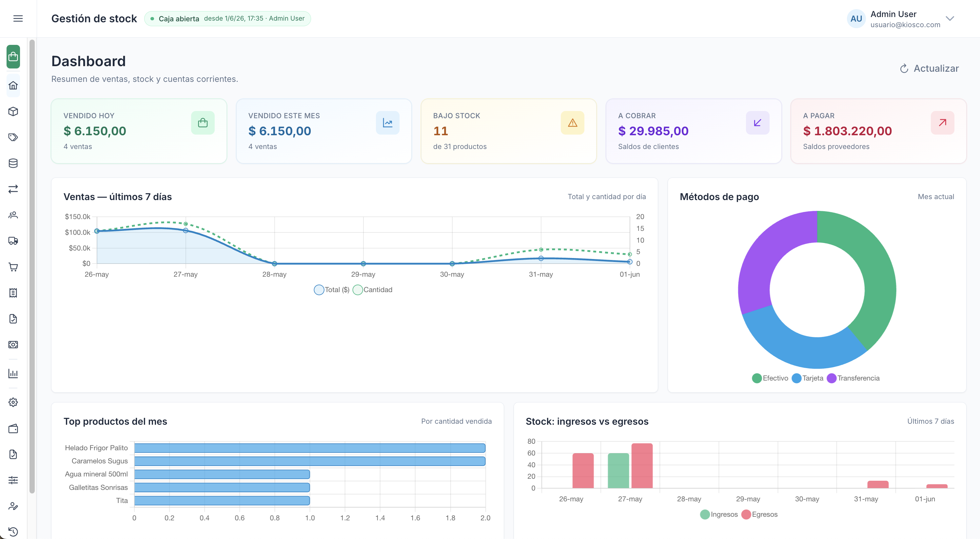980x539 pixels.
Task: Expand the Admin User account dropdown chevron
Action: click(950, 19)
